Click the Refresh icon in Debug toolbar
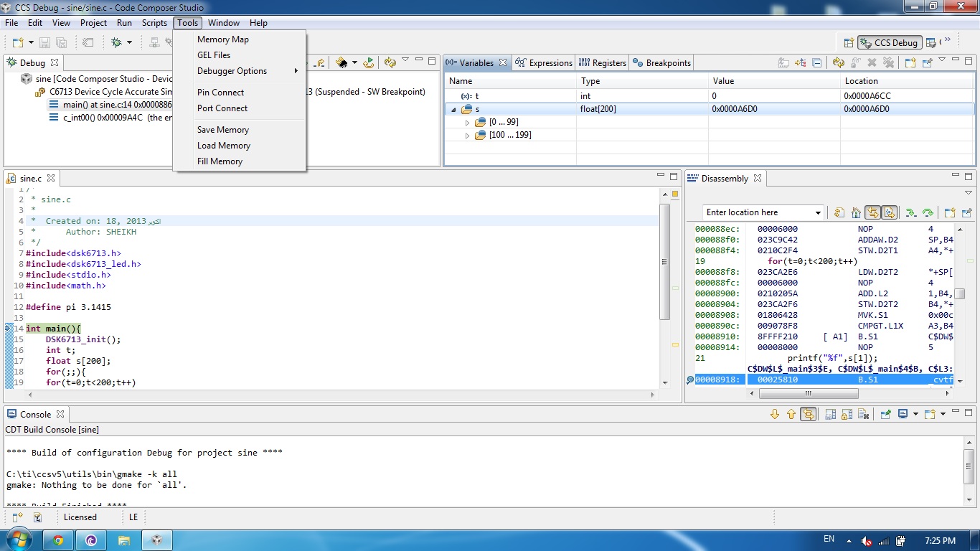 coord(390,63)
